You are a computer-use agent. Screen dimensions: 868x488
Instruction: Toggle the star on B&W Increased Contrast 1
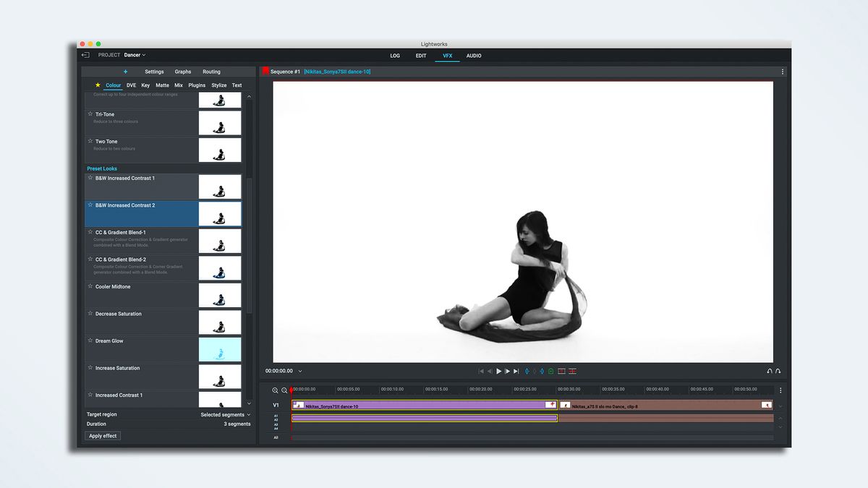(90, 178)
